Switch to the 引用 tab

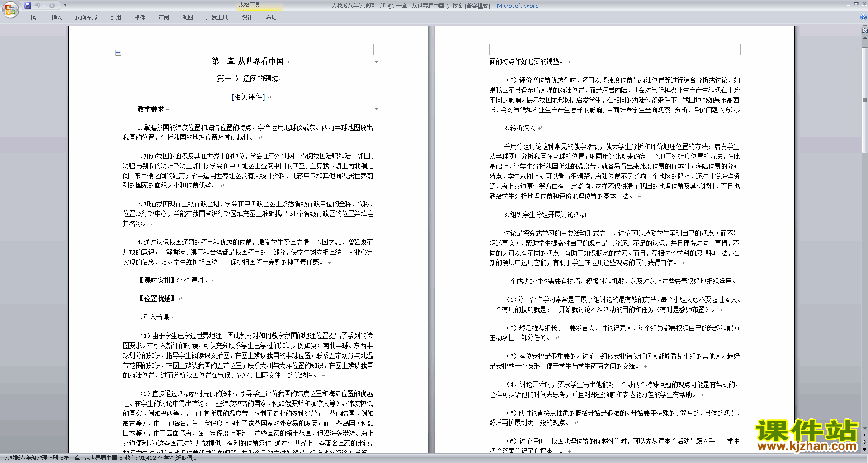(x=116, y=18)
